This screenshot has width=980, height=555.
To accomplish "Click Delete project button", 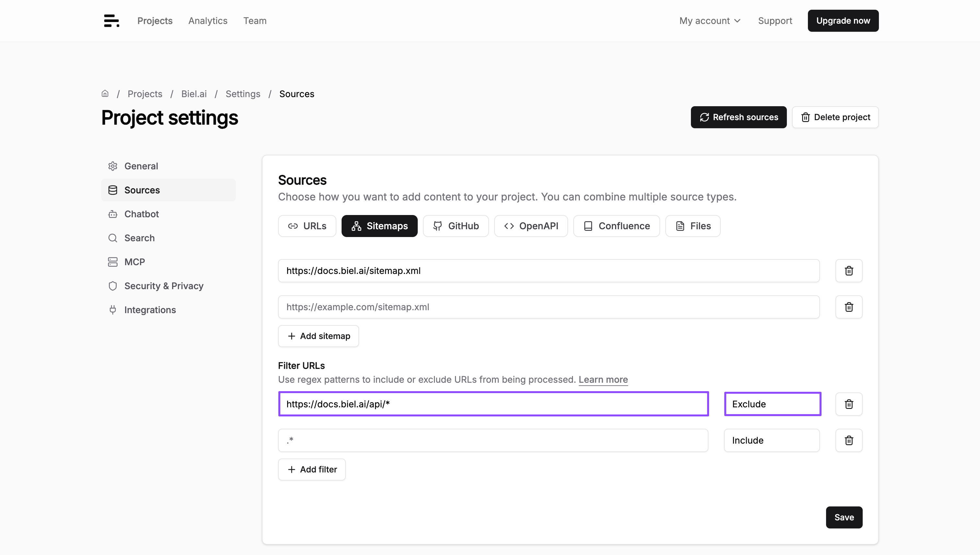I will (x=835, y=117).
